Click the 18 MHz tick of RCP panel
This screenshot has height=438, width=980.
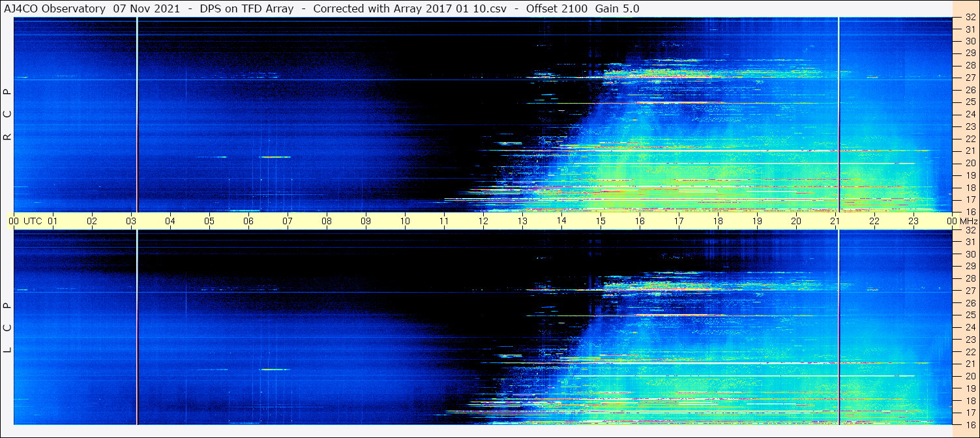[970, 187]
